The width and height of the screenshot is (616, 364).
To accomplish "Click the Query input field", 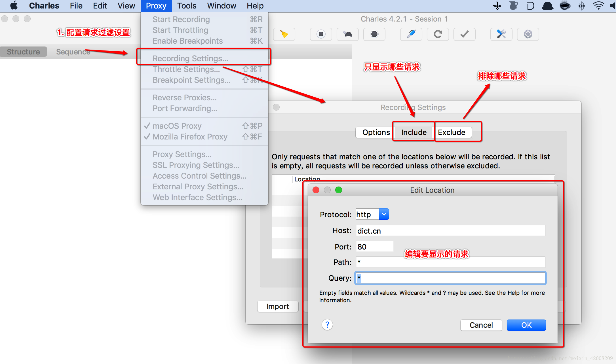I will pyautogui.click(x=450, y=278).
